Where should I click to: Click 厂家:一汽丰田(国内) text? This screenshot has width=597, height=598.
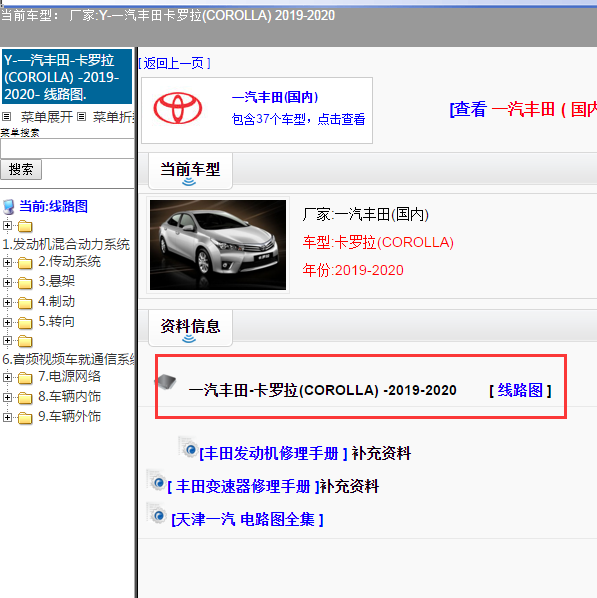tap(366, 214)
